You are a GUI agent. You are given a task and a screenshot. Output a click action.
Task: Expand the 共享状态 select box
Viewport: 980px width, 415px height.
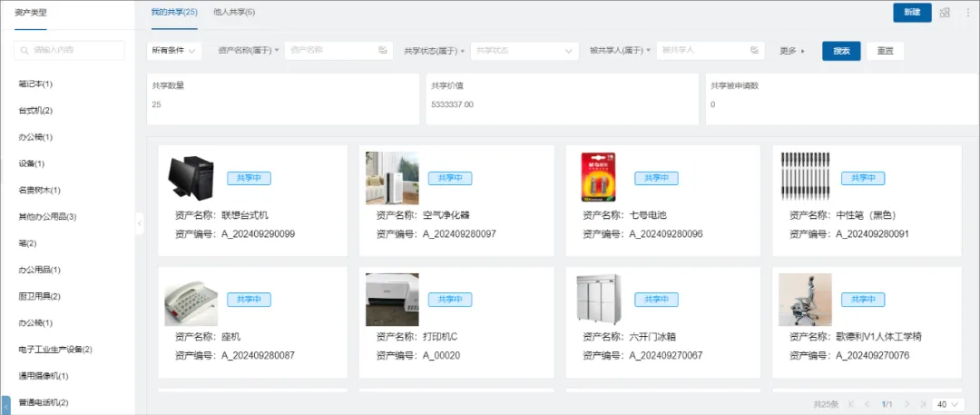click(x=524, y=51)
